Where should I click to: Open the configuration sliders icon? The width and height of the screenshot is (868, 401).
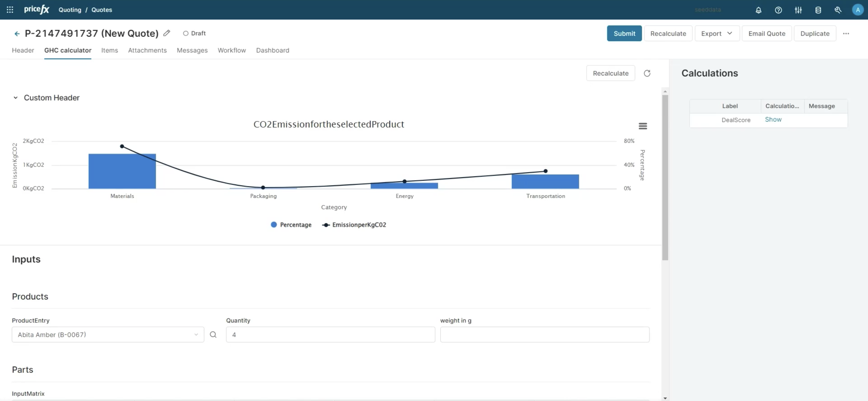pyautogui.click(x=798, y=10)
